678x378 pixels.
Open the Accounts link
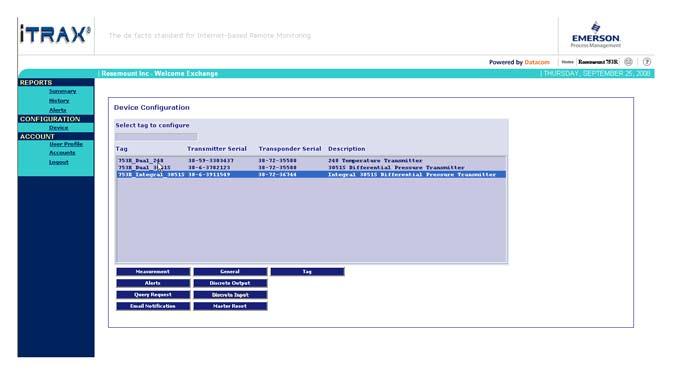(62, 153)
